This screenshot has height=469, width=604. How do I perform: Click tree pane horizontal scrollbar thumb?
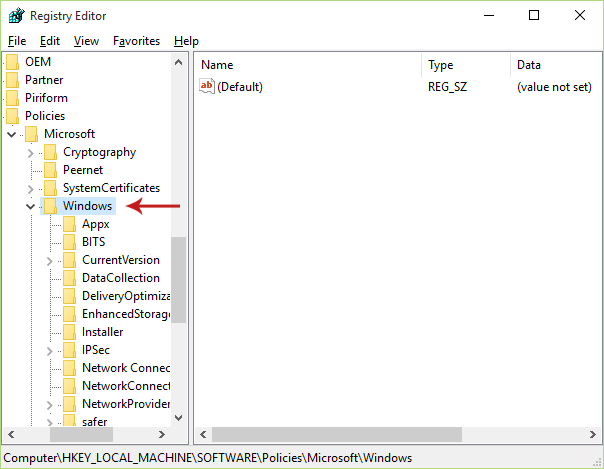(x=81, y=434)
